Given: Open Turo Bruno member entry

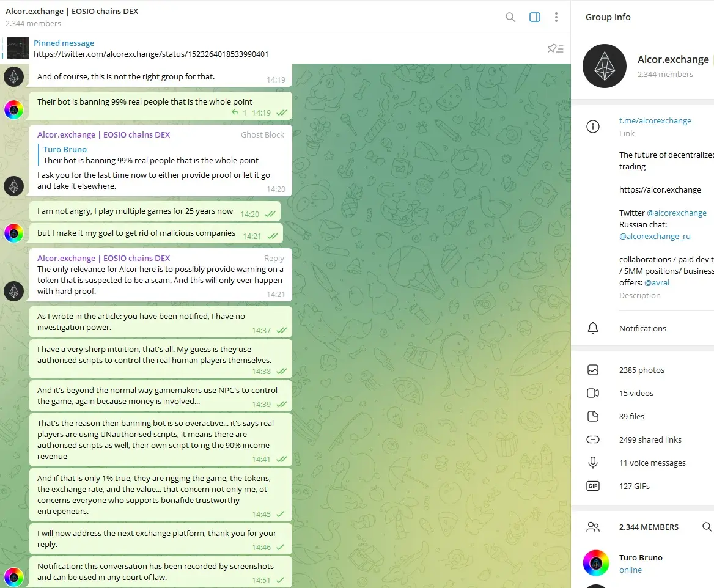Looking at the screenshot, I should (x=642, y=563).
